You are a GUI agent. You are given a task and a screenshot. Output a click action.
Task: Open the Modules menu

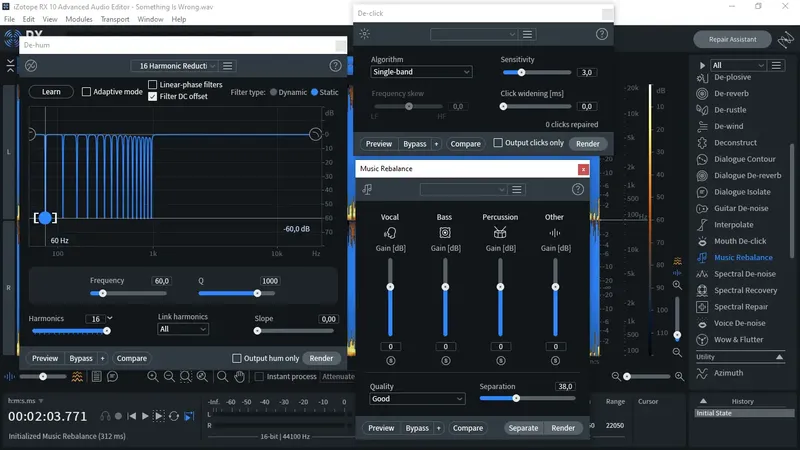tap(78, 19)
